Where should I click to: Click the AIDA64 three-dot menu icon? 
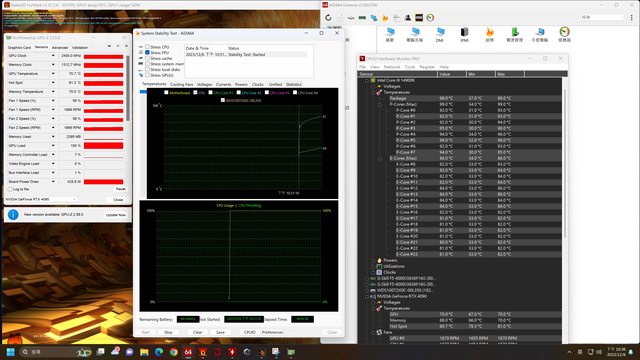click(x=631, y=18)
